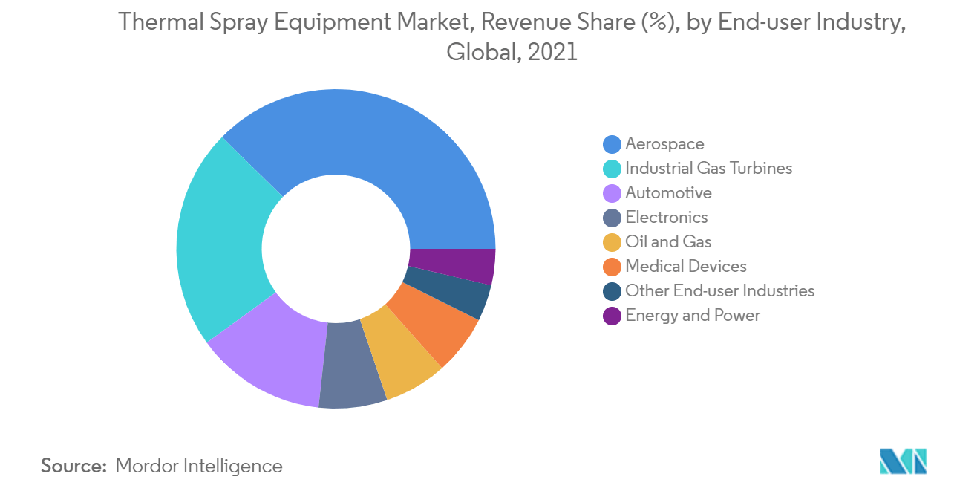Select the Other End-user Industries legend label

click(720, 290)
